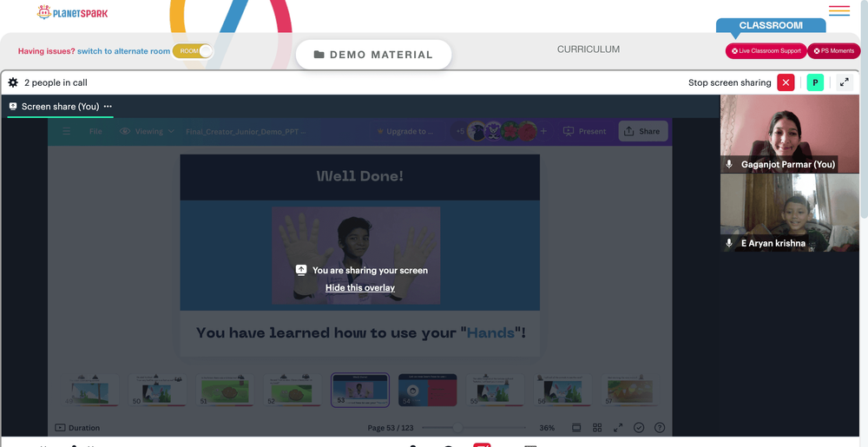Click the green P participant button

815,82
